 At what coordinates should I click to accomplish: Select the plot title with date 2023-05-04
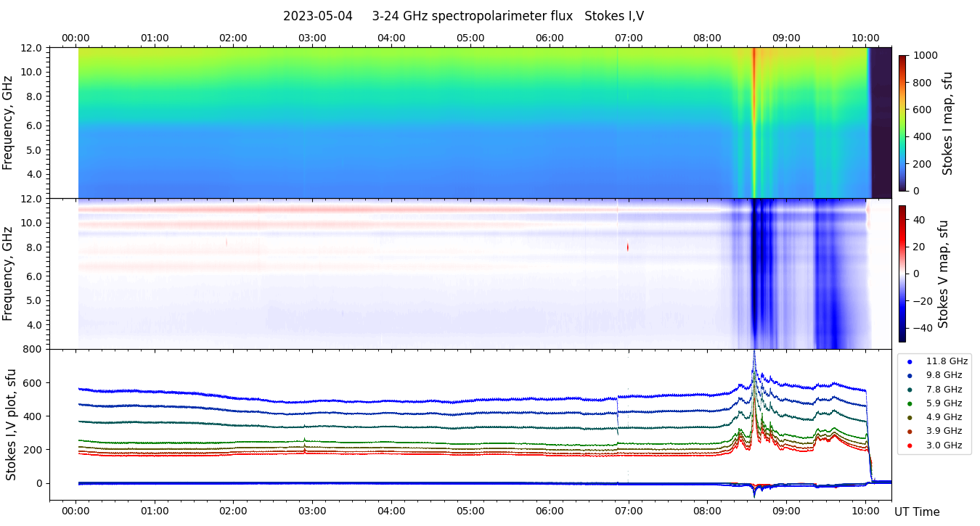463,16
